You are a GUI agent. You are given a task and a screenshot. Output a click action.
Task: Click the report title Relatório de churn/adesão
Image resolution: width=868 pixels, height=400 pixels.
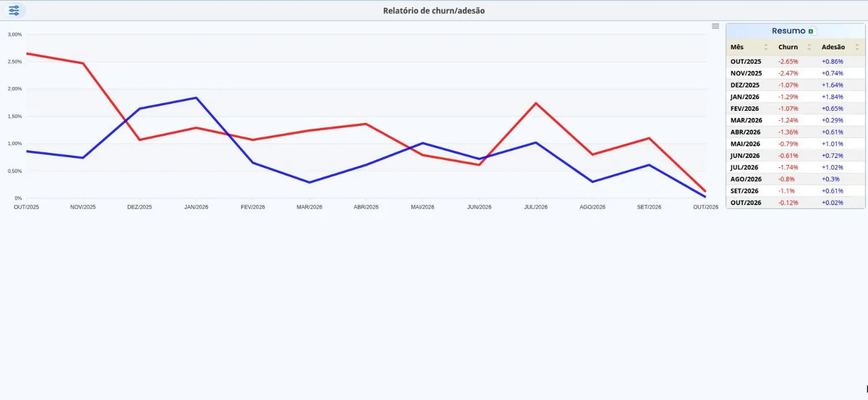434,11
